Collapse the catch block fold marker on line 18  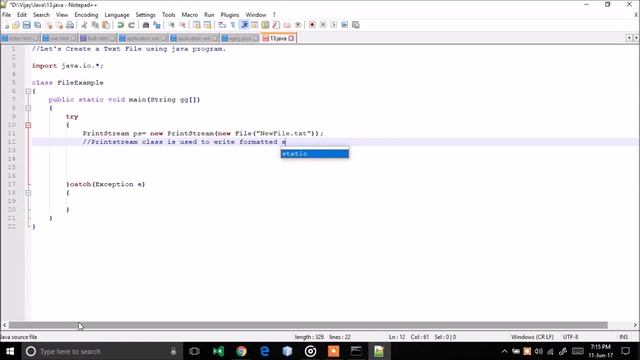[28, 193]
